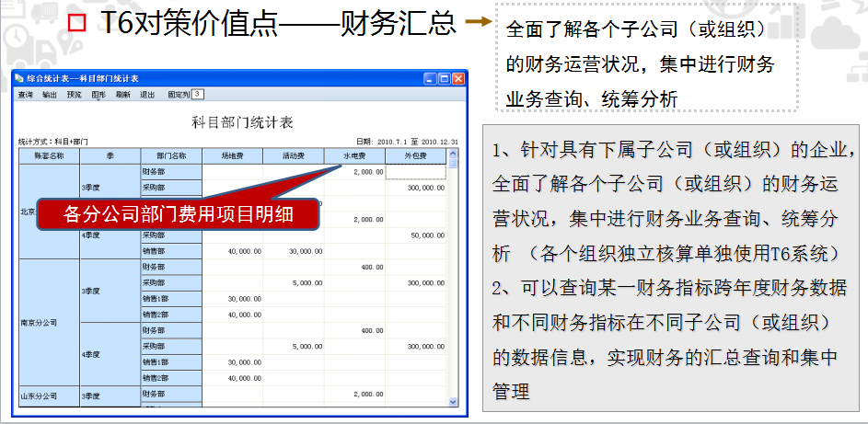Click the slide title T6对策价值点——财务汇总
Viewport: 868px width, 424px height.
(x=279, y=22)
